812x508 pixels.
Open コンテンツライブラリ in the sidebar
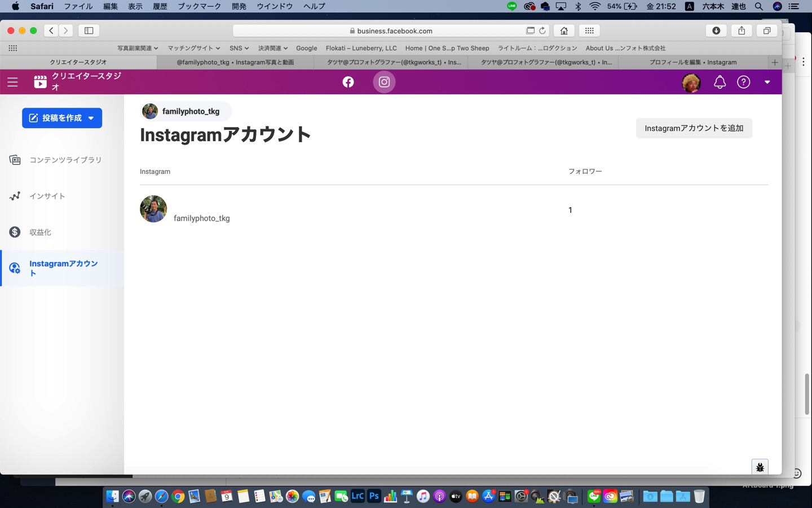62,160
